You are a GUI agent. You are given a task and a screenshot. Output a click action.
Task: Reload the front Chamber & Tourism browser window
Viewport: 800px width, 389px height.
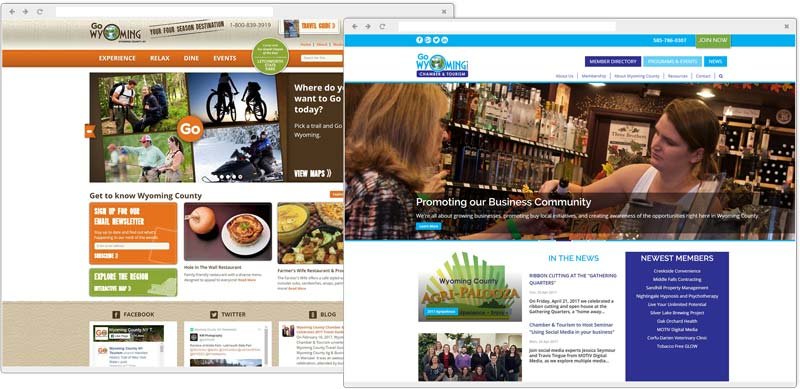[382, 27]
